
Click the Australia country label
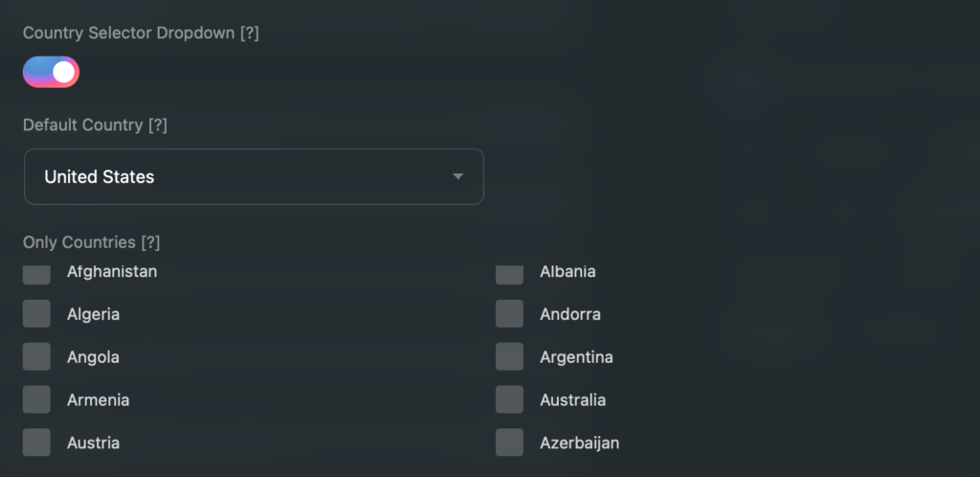pos(572,400)
